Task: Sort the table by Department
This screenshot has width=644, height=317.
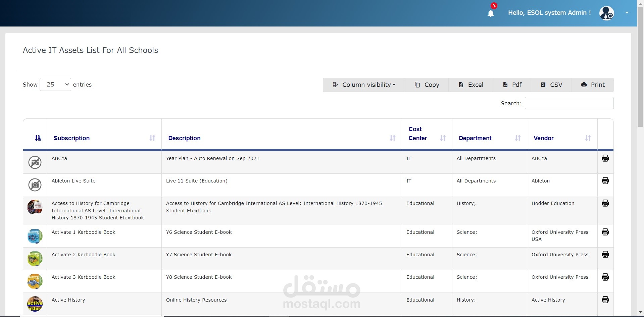Action: [490, 138]
